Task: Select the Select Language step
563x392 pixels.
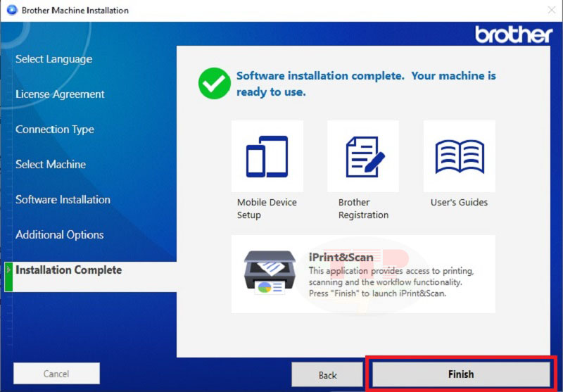Action: 53,59
